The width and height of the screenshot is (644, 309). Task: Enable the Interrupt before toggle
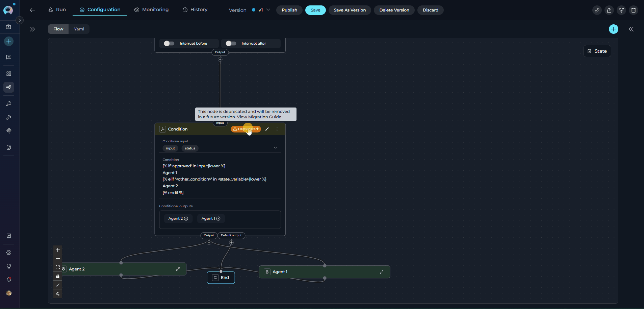(x=169, y=44)
